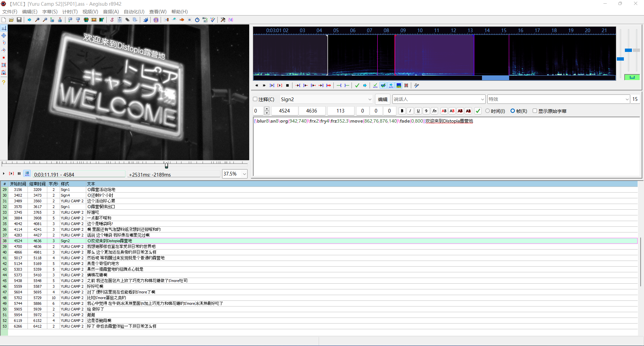644x346 pixels.
Task: Zoom out the video
Action: pyautogui.click(x=45, y=20)
